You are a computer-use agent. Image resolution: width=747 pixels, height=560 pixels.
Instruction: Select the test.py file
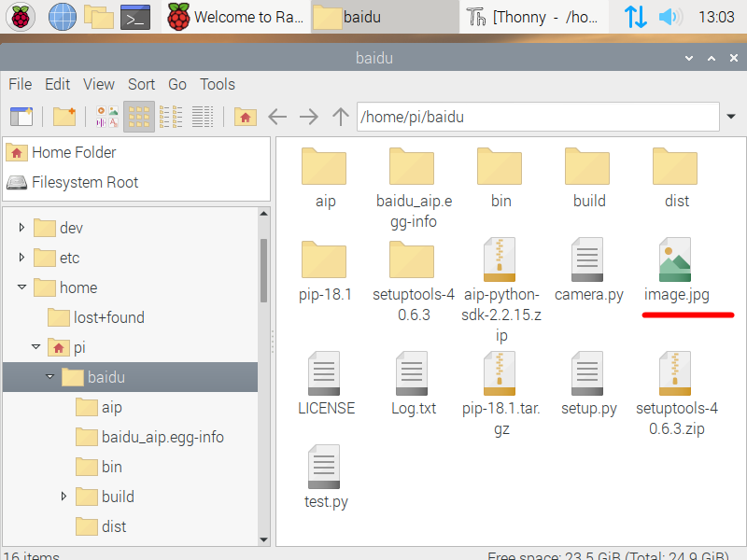(326, 477)
